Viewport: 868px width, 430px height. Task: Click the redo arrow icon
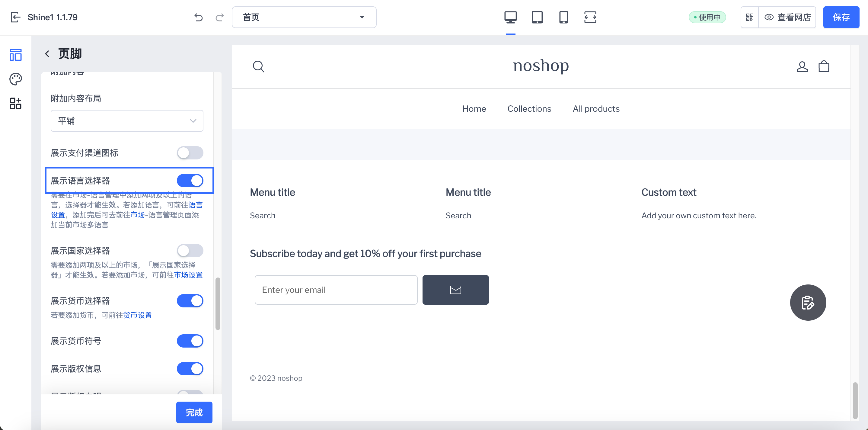coord(220,17)
